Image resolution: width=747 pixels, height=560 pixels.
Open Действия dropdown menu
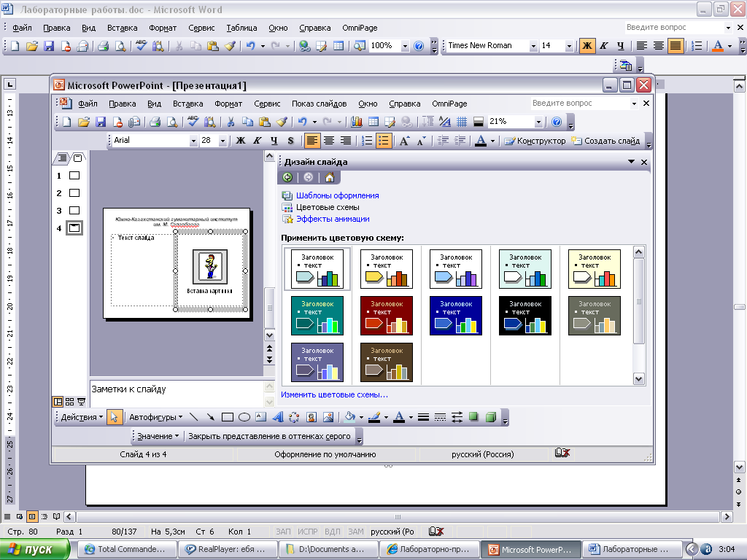pyautogui.click(x=82, y=417)
